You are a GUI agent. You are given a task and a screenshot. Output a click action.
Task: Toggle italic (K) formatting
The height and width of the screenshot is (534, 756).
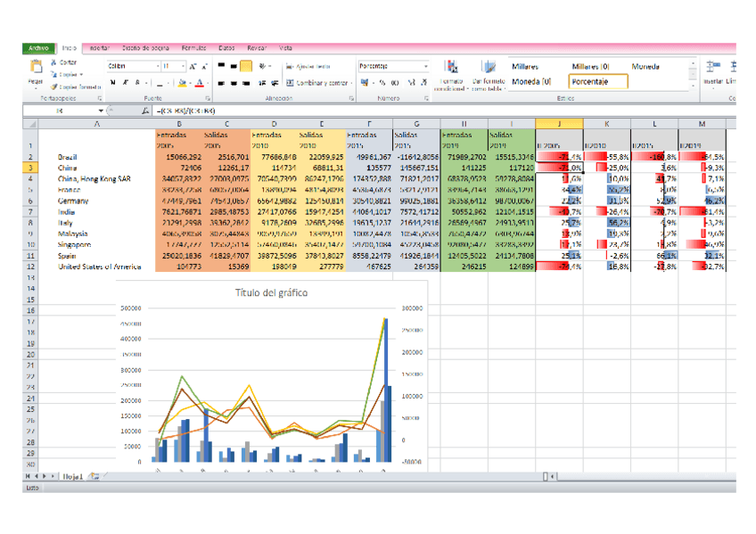[126, 83]
